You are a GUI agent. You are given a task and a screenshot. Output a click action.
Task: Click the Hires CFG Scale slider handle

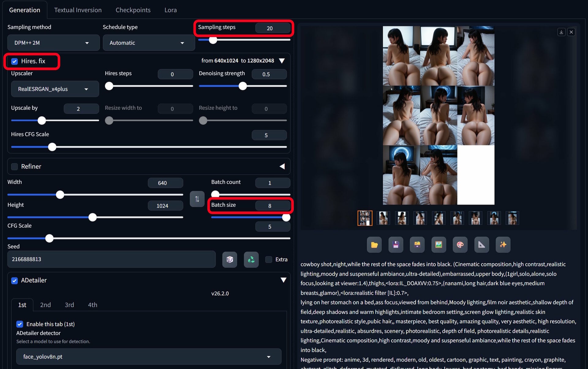point(52,147)
